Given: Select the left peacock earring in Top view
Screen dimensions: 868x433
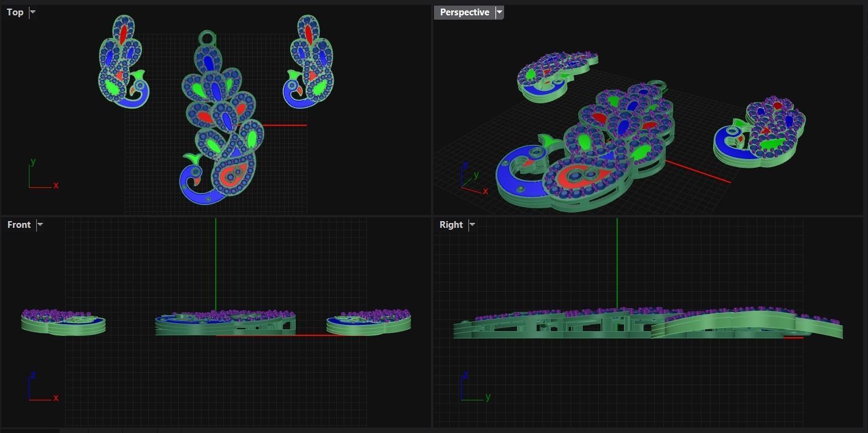Looking at the screenshot, I should tap(124, 61).
